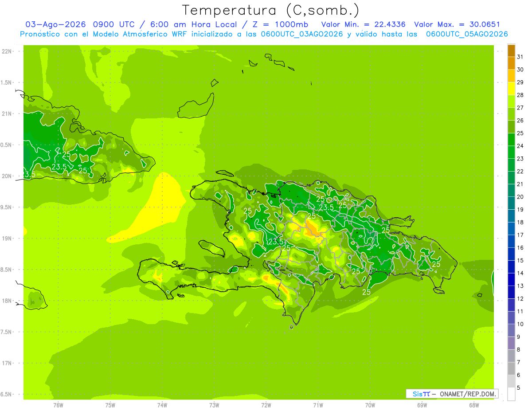Select the teal 19 degree legend swatch
This screenshot has height=411, width=532.
coord(511,204)
